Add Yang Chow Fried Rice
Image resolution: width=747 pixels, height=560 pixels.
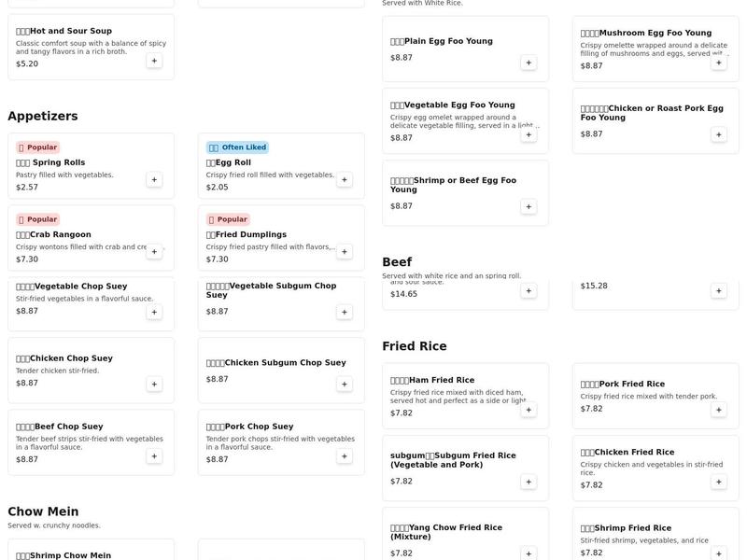529,553
